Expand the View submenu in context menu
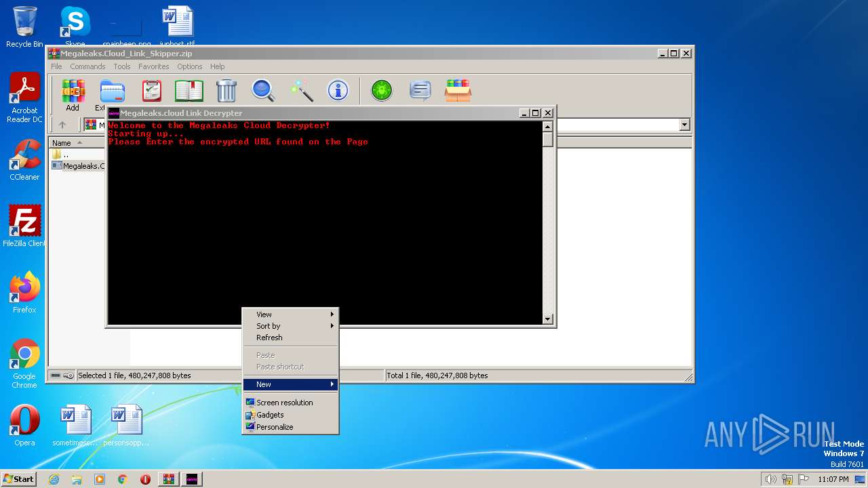The width and height of the screenshot is (868, 488). (290, 314)
